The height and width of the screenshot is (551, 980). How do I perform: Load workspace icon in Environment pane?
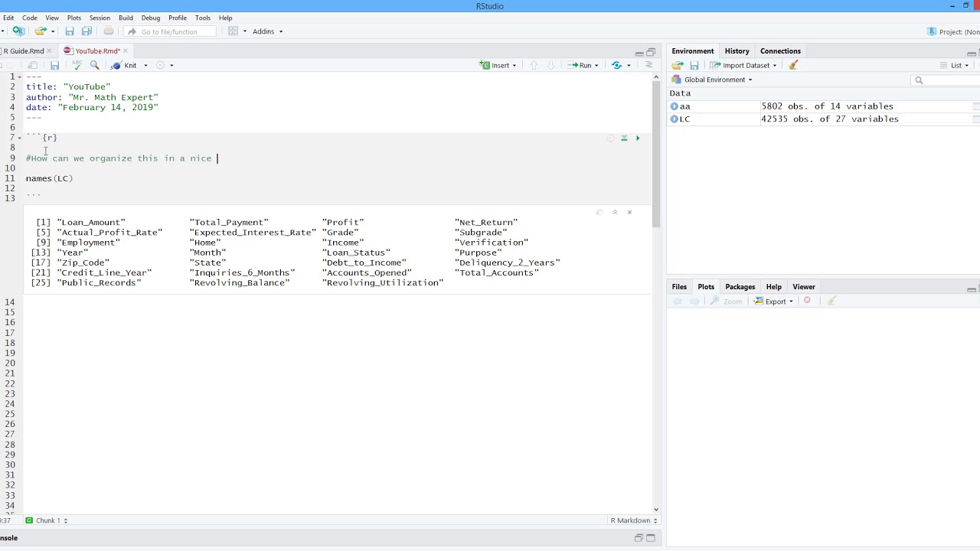coord(677,66)
